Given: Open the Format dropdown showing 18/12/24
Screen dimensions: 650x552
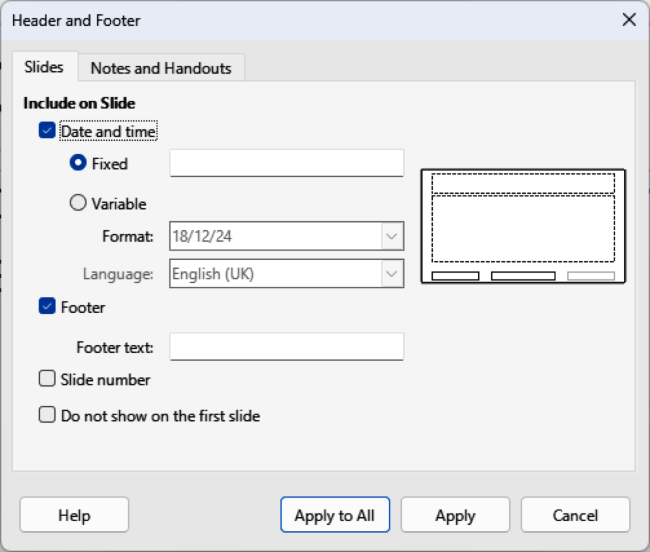Looking at the screenshot, I should point(286,236).
